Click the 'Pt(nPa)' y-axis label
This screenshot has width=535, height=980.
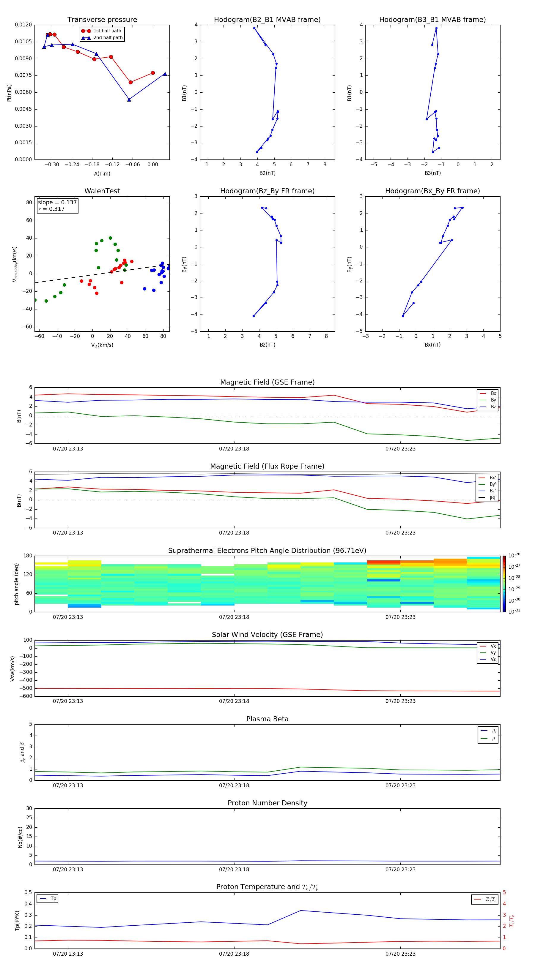[x=9, y=92]
